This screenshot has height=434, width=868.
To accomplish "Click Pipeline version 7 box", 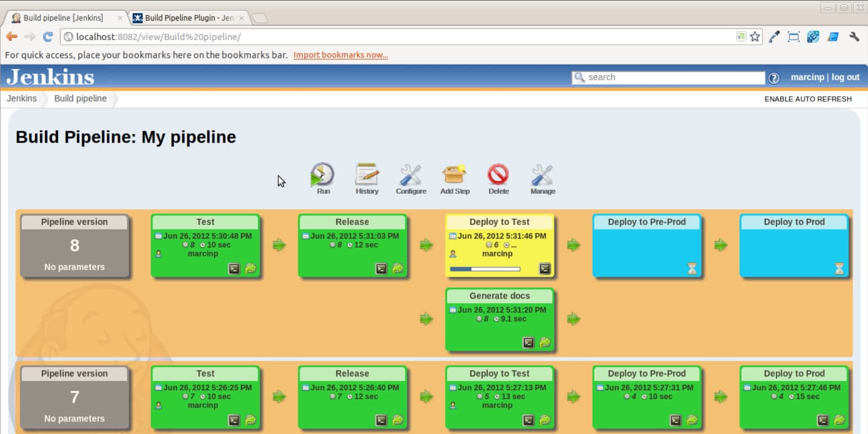I will coord(75,397).
